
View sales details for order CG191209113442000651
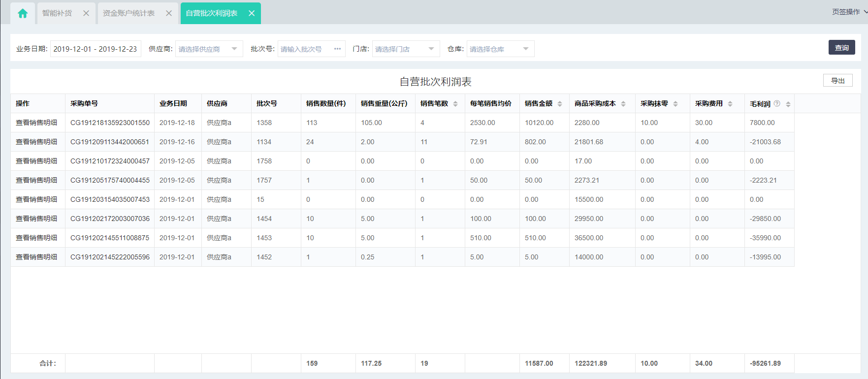pos(36,142)
